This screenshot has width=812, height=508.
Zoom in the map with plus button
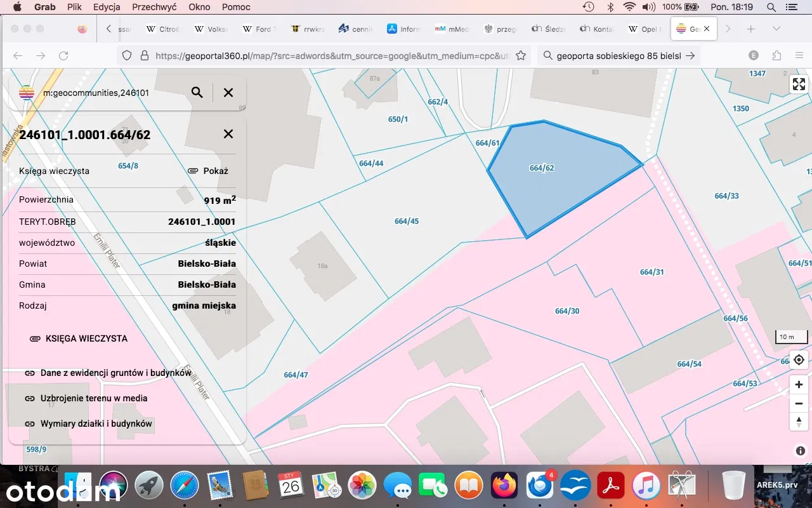(799, 385)
